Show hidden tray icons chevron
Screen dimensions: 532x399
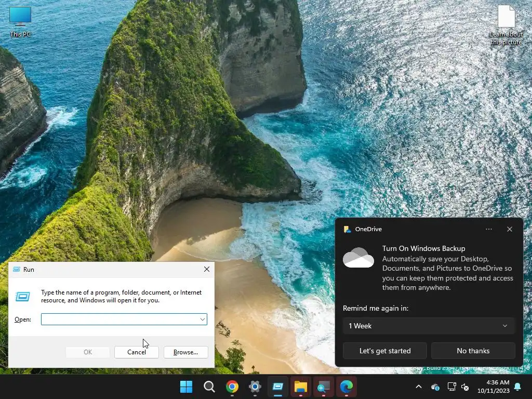click(x=419, y=387)
